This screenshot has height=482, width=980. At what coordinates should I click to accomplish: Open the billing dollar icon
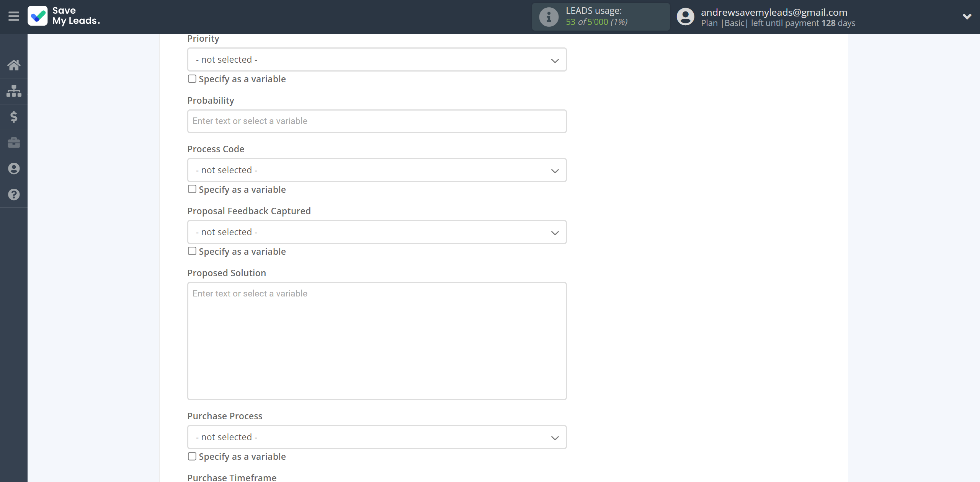[x=14, y=117]
